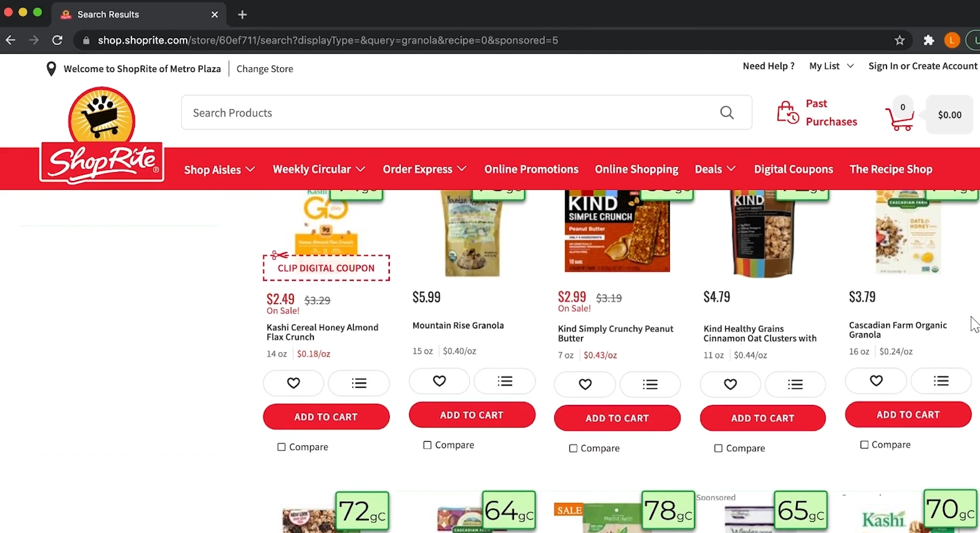Viewport: 980px width, 533px height.
Task: Click the Past Purchases bag icon
Action: coord(788,112)
